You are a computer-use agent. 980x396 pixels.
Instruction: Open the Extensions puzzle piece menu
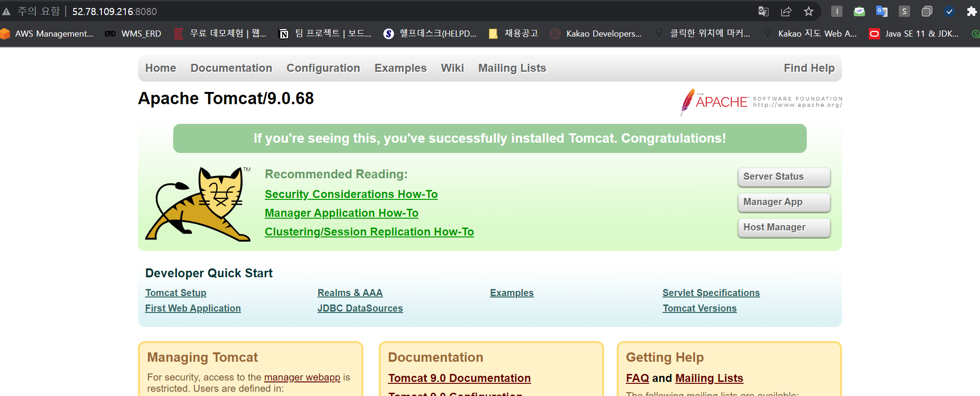[972, 11]
